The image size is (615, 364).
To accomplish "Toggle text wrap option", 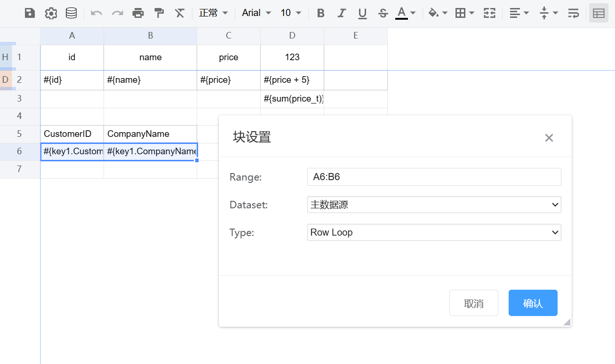I will [573, 13].
